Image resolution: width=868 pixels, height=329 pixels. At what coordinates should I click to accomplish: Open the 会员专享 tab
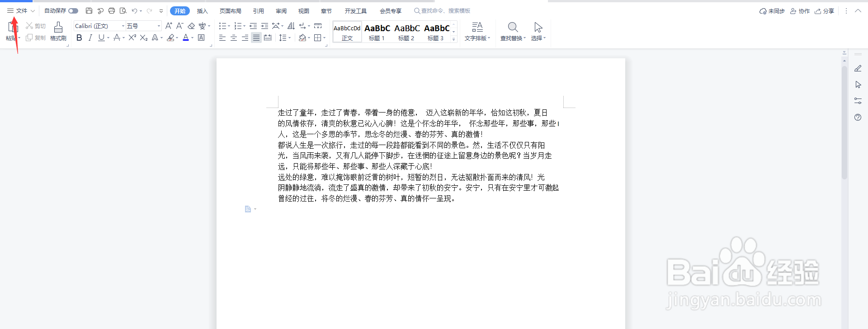pyautogui.click(x=391, y=11)
